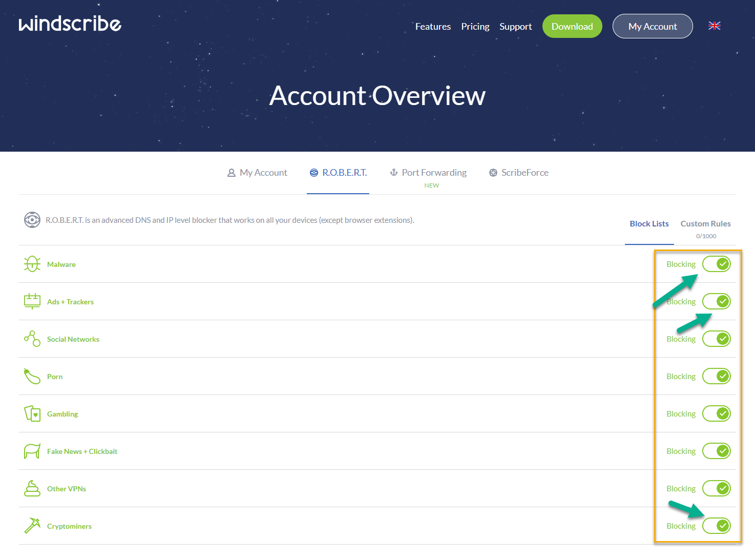Click the ScribeForce tab icon

tap(493, 173)
